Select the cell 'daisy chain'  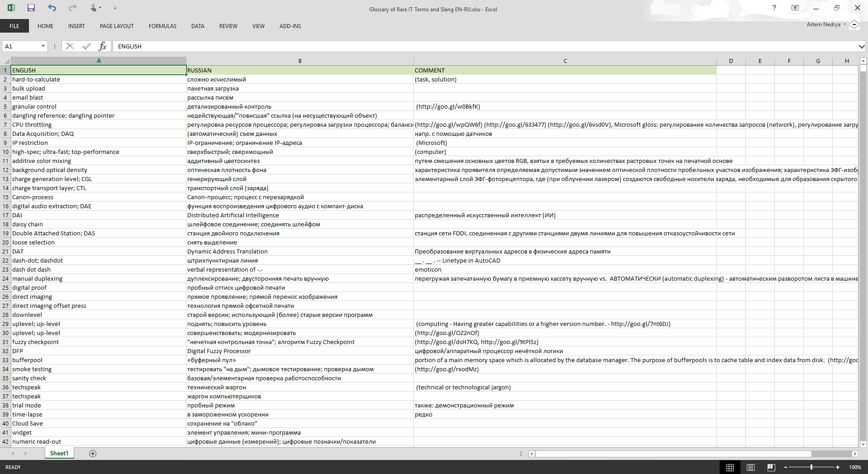(x=99, y=224)
